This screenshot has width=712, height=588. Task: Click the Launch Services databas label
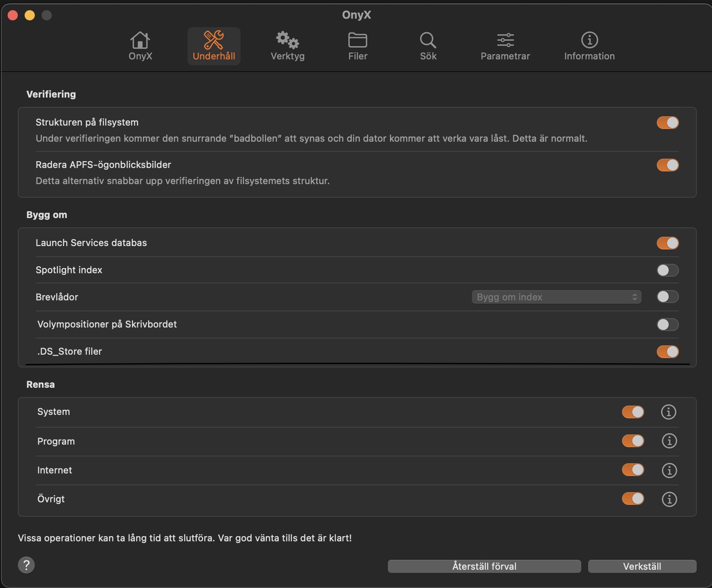coord(91,243)
